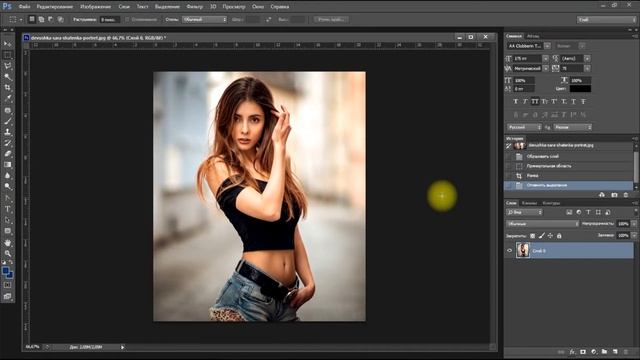Select the Brush tool
640x360 pixels.
[x=7, y=121]
